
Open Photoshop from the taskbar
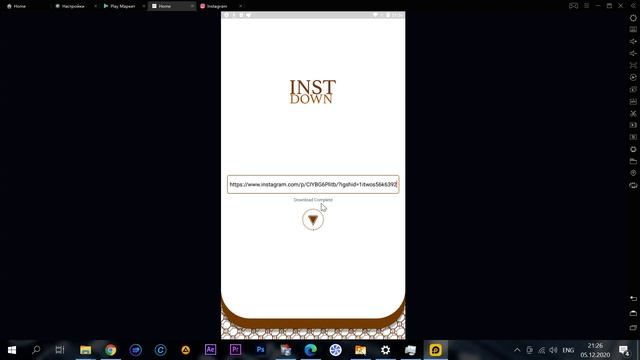260,350
